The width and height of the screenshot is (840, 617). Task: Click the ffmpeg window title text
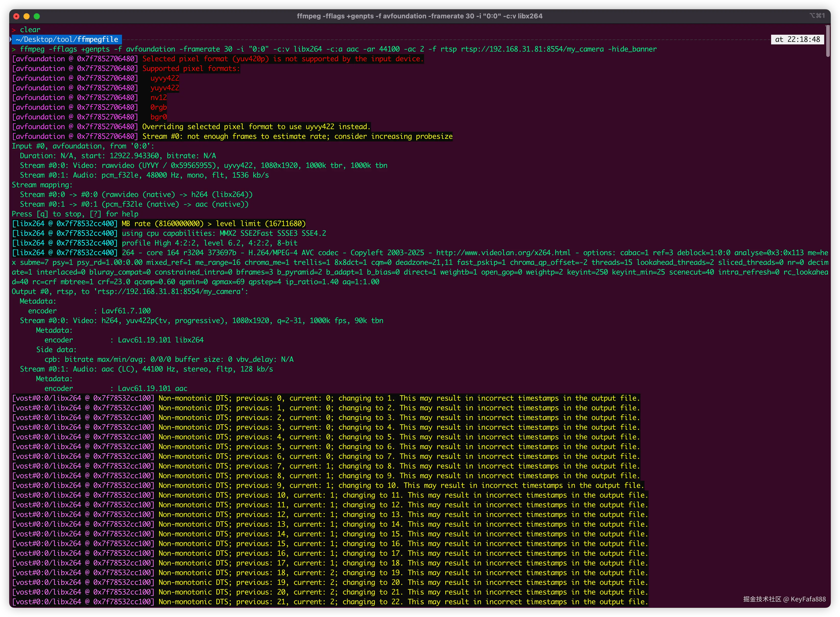tap(419, 16)
